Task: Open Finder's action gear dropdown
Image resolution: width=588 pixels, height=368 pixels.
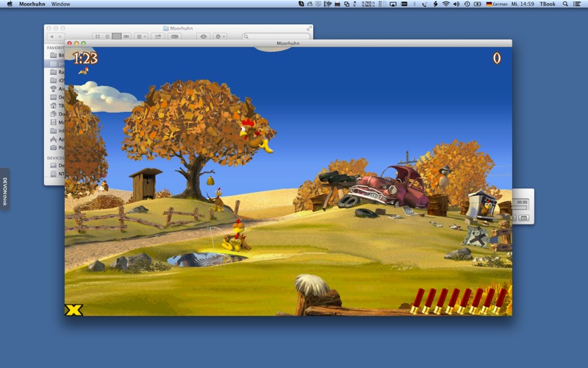Action: pyautogui.click(x=220, y=36)
